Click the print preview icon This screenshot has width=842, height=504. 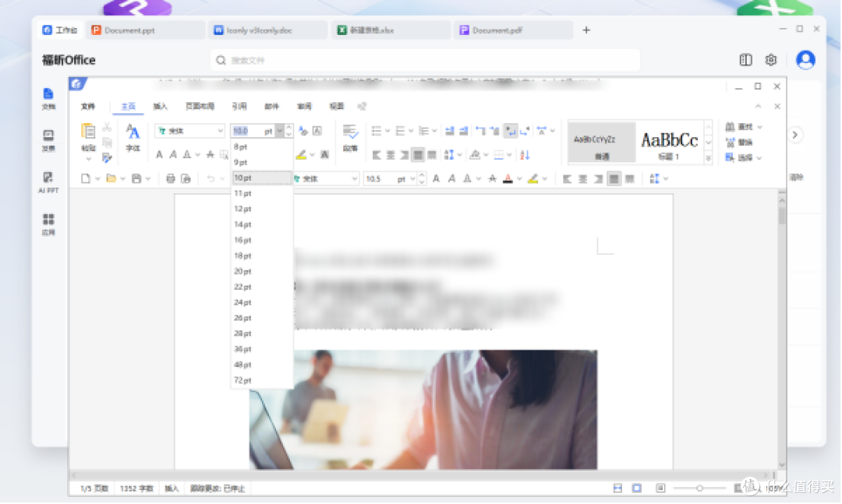coord(186,178)
